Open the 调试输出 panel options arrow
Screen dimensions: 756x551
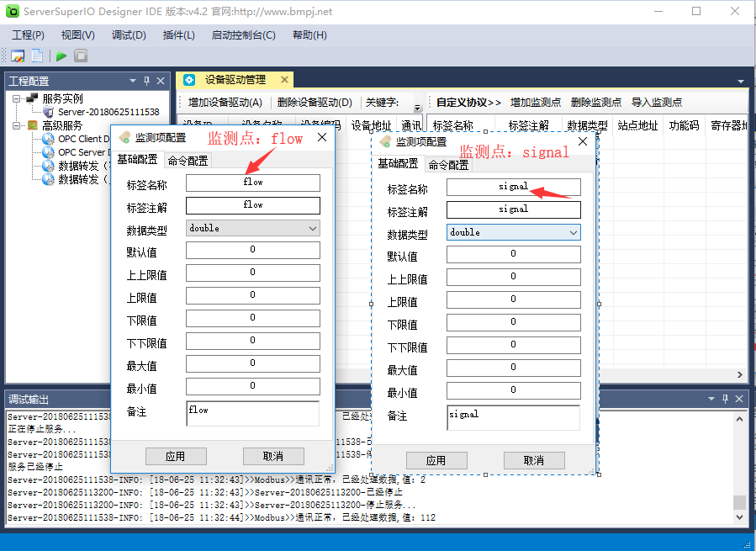[711, 399]
